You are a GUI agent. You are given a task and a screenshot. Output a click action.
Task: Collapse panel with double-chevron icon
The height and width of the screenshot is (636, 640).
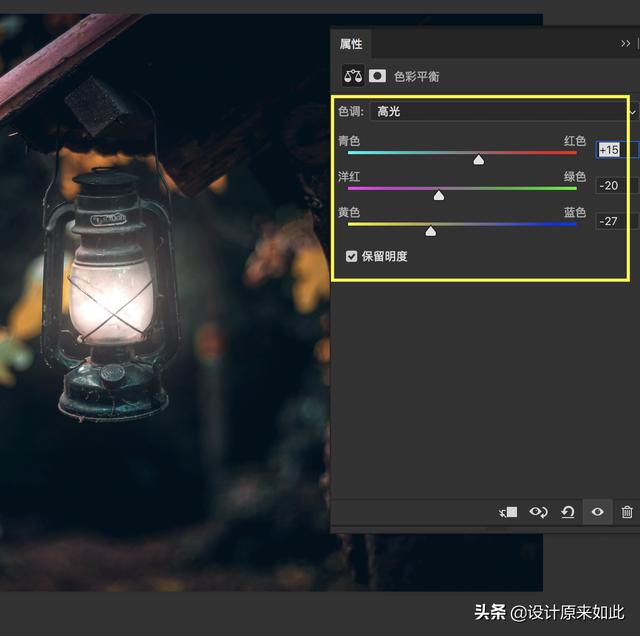(625, 43)
